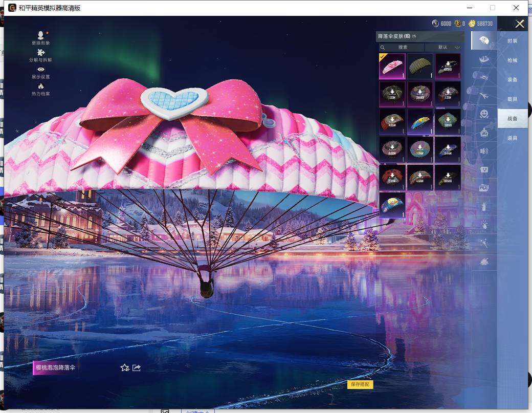Switch to the 时装 tab
The image size is (532, 413).
click(x=512, y=41)
